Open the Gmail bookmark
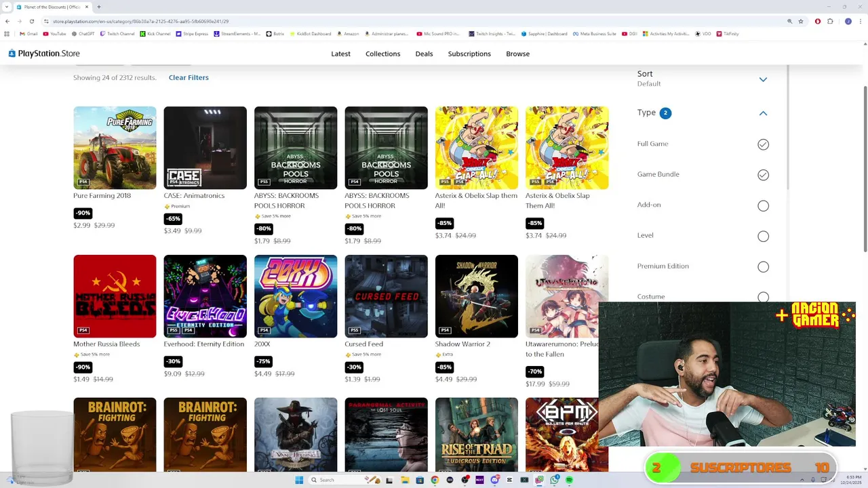868x488 pixels. pos(28,33)
